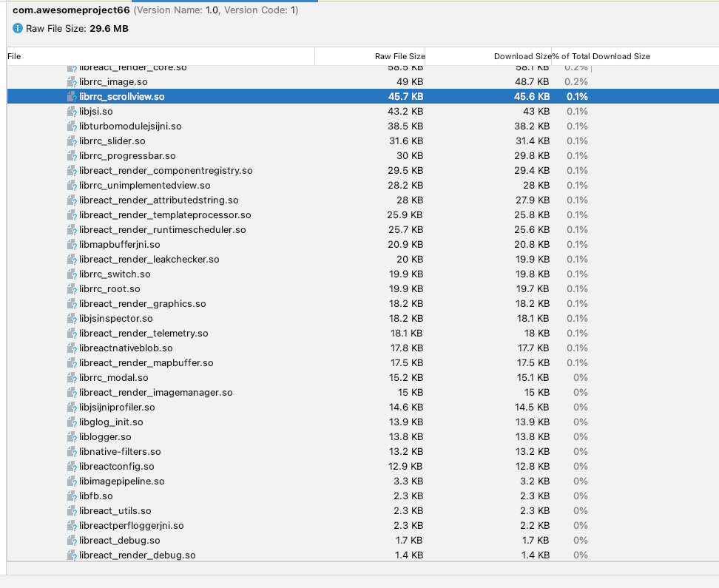
Task: Click the % of Total Download Size header
Action: [x=602, y=56]
